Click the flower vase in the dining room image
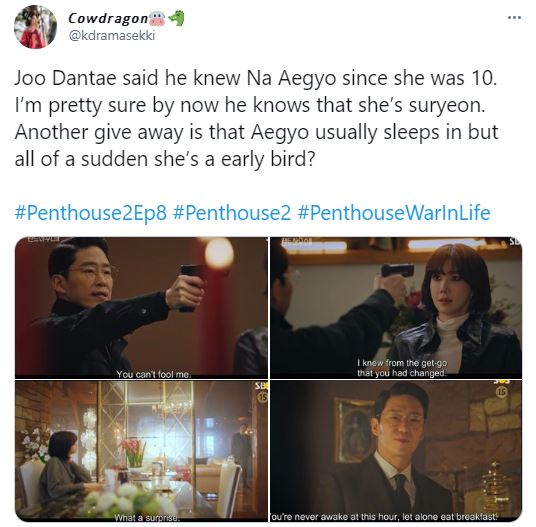Image resolution: width=536 pixels, height=527 pixels. [135, 453]
